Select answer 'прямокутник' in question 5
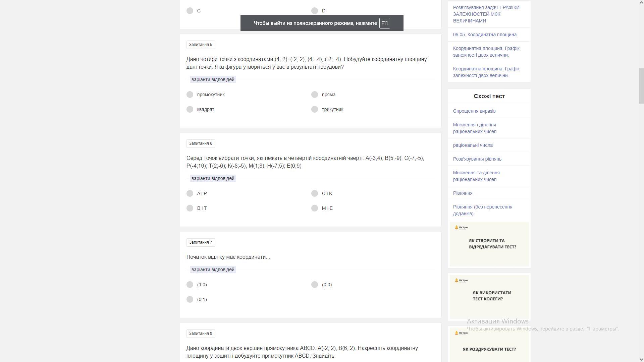Screen dimensions: 644x362 point(190,95)
